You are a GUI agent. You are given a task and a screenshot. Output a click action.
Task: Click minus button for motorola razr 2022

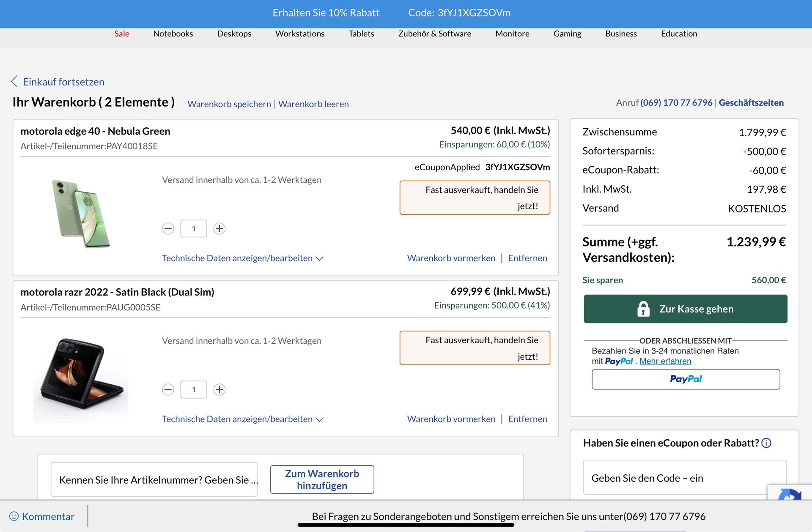coord(168,389)
